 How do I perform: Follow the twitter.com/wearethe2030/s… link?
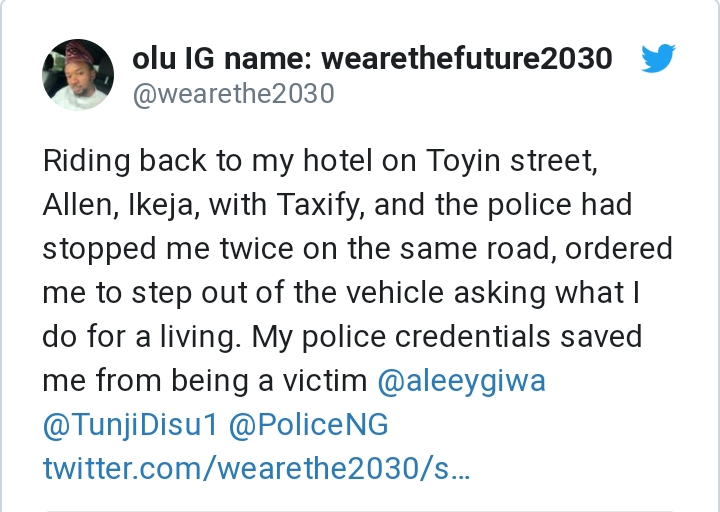(256, 468)
